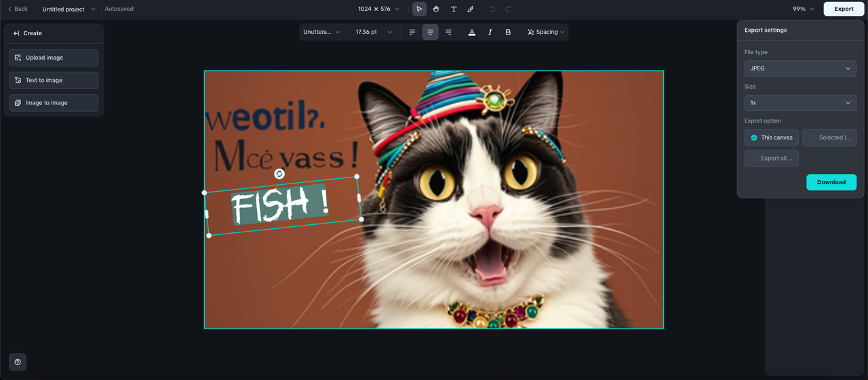Select the brush paint tool
Screen dimensions: 868x380
[x=471, y=9]
